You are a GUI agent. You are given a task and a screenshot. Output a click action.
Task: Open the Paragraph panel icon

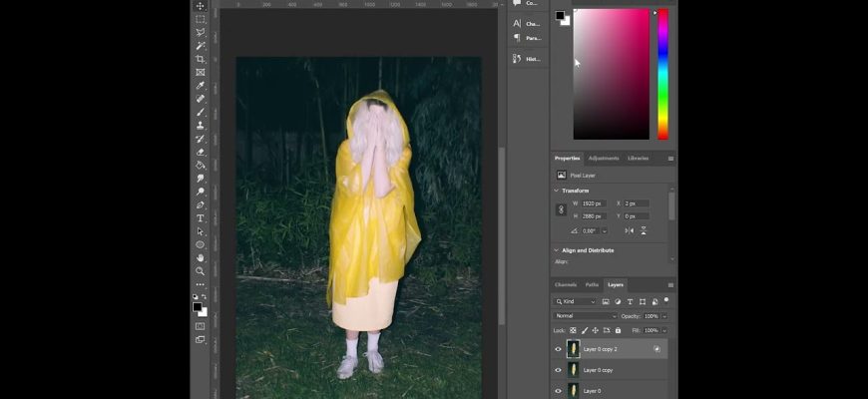coord(517,38)
